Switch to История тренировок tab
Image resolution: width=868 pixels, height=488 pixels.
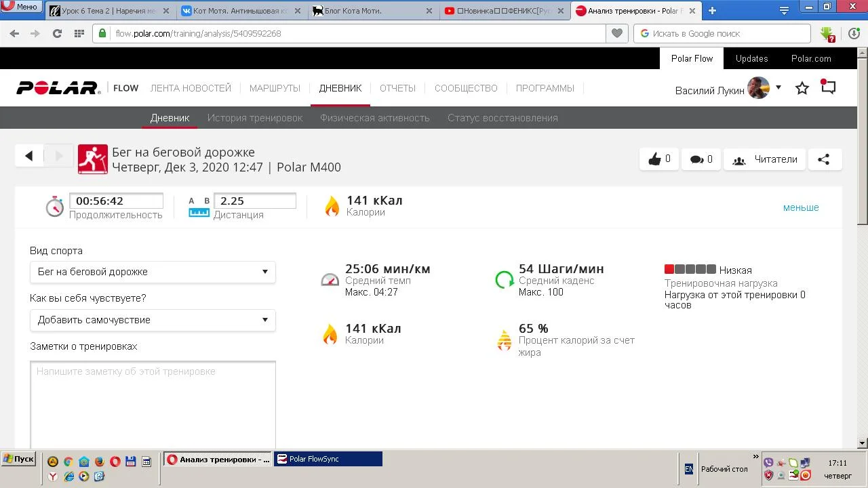tap(255, 118)
